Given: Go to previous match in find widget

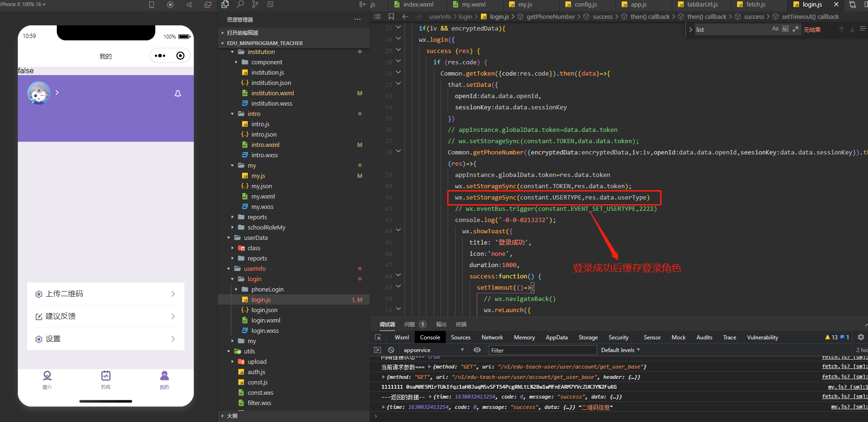Looking at the screenshot, I should (x=841, y=30).
